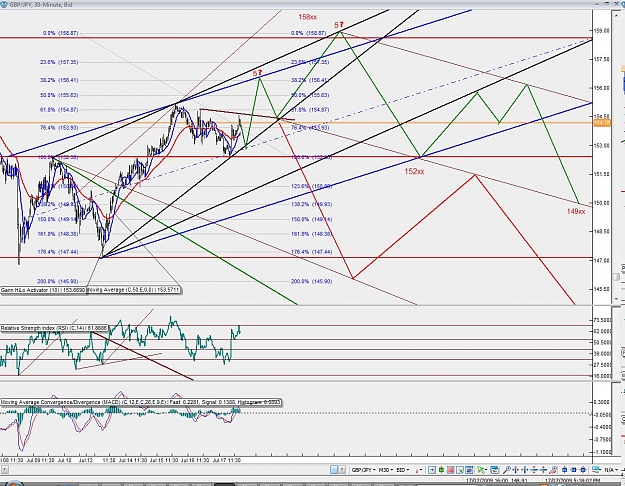Click the MACD -1.1000 axis value
Viewport: 625px width, 486px height.
pos(603,452)
